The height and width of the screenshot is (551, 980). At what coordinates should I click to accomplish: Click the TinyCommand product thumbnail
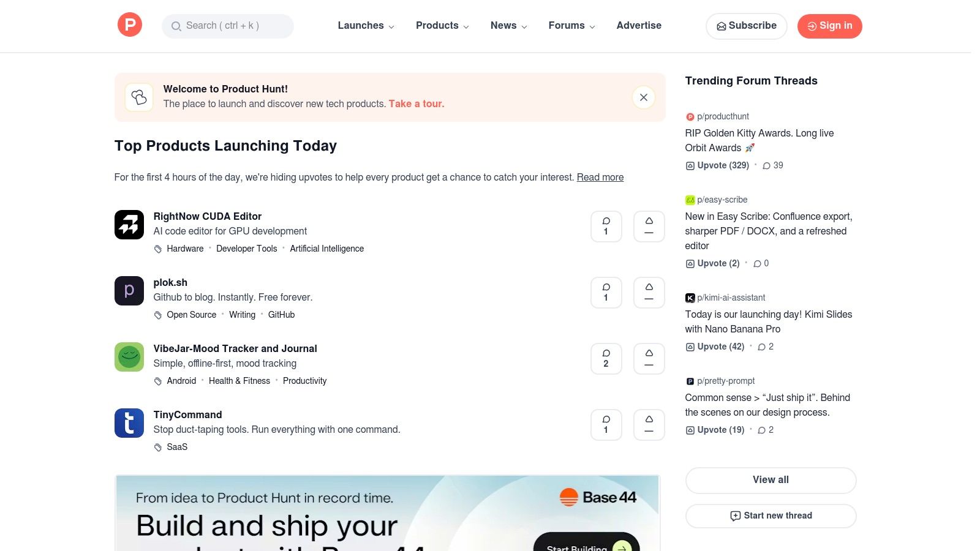[x=129, y=423]
